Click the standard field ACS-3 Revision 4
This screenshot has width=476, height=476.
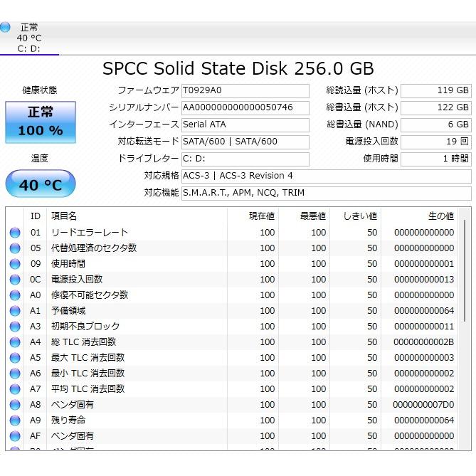[x=327, y=176]
